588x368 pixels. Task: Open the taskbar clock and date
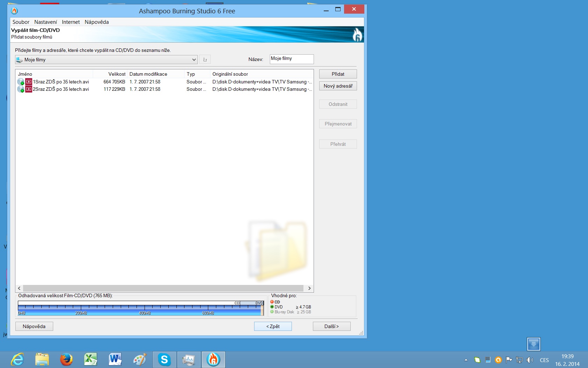tap(567, 360)
